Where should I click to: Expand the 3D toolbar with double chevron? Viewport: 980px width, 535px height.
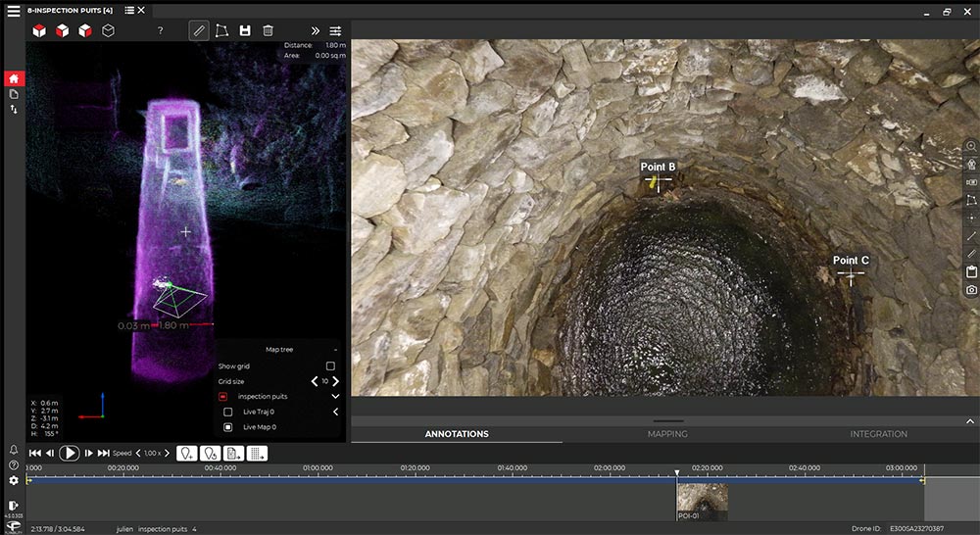(x=315, y=30)
